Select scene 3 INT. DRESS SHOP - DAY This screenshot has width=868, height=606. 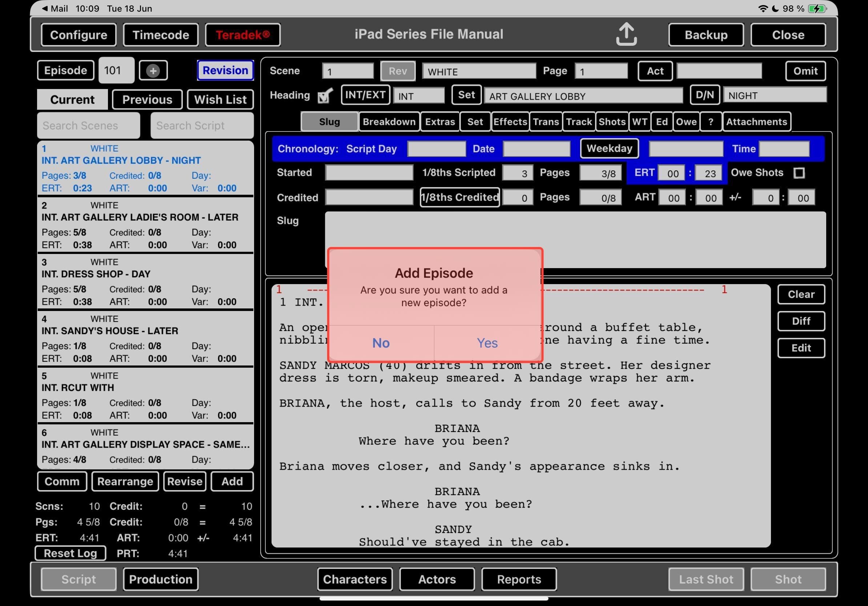145,282
